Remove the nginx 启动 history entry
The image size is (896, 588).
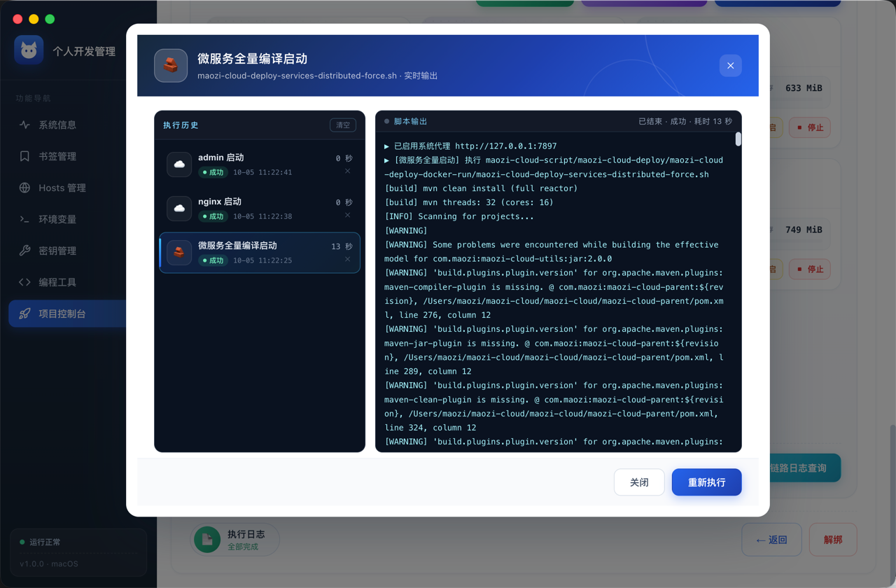[x=348, y=216]
